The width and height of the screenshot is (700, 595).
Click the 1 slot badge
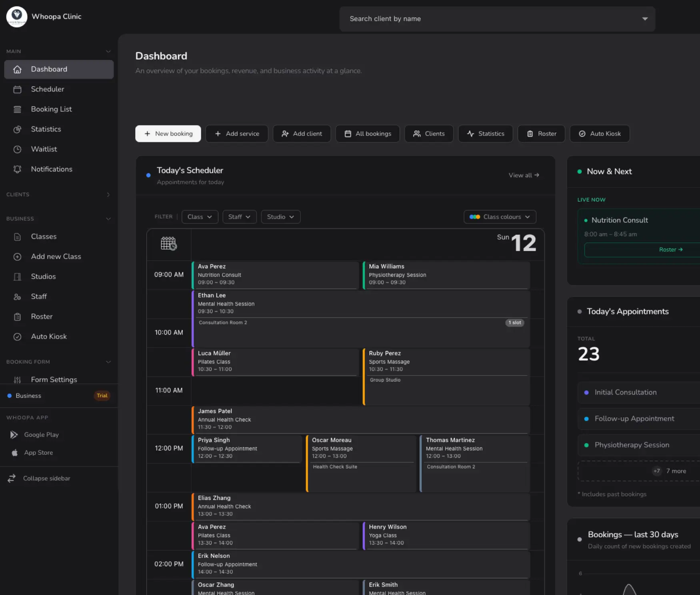tap(515, 323)
